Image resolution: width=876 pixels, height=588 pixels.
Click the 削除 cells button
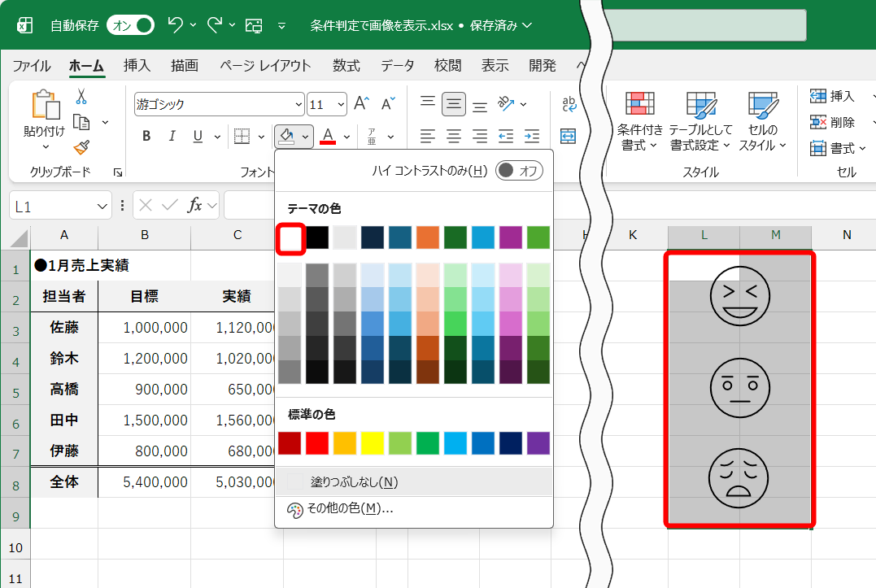[832, 122]
